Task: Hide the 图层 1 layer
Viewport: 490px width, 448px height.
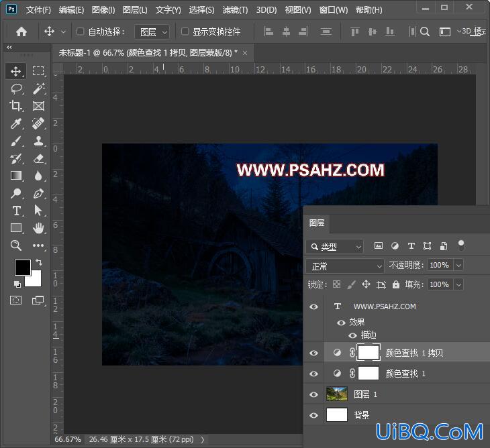Action: (x=313, y=394)
